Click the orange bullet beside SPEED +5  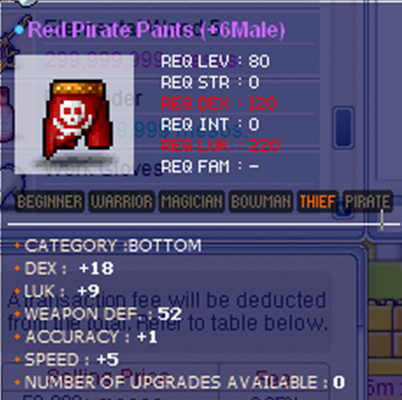tap(17, 359)
